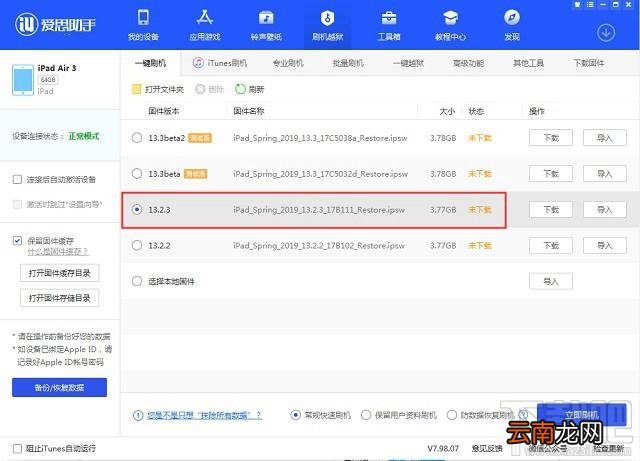Switch to the iTunes刷机 tab
Viewport: 640px width, 461px height.
tap(220, 63)
